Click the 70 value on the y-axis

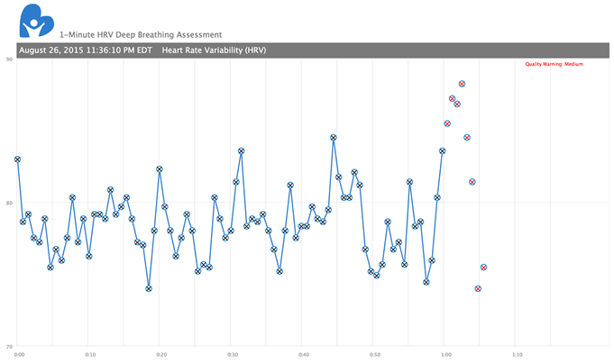click(9, 346)
